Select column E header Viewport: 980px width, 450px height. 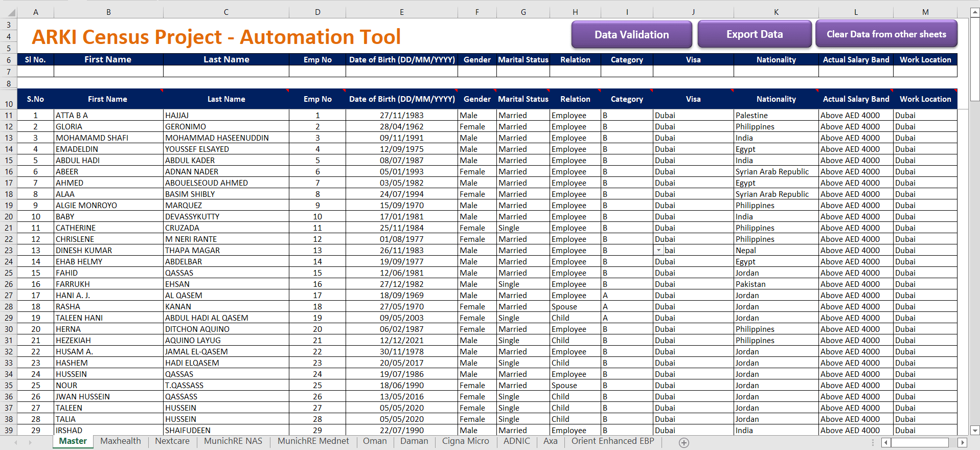point(402,12)
